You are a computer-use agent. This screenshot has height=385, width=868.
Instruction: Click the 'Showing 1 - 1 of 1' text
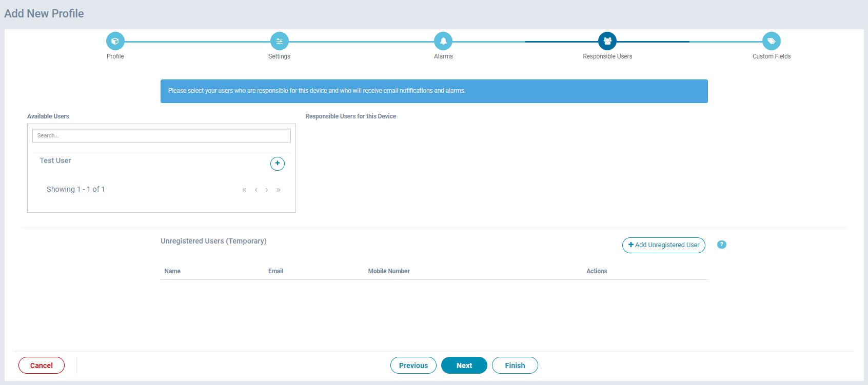click(x=76, y=189)
